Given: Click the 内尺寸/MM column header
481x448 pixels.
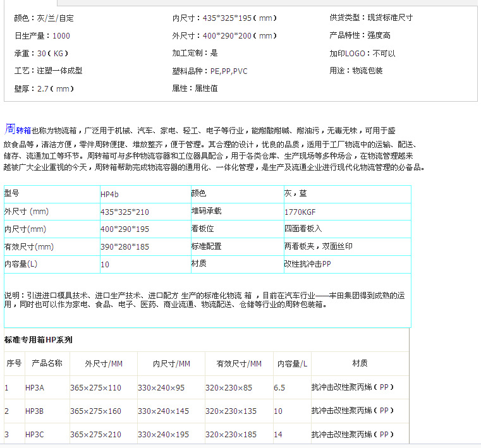Looking at the screenshot, I should (171, 364).
